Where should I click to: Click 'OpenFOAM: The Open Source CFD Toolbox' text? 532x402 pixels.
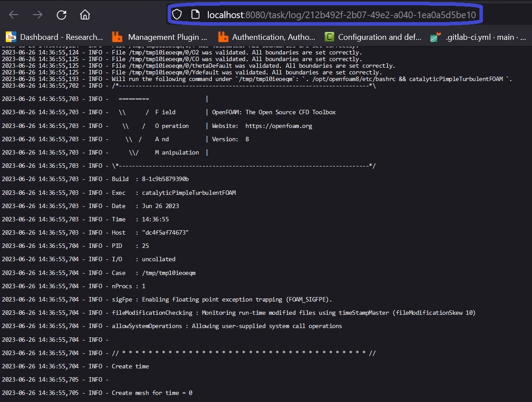point(274,112)
